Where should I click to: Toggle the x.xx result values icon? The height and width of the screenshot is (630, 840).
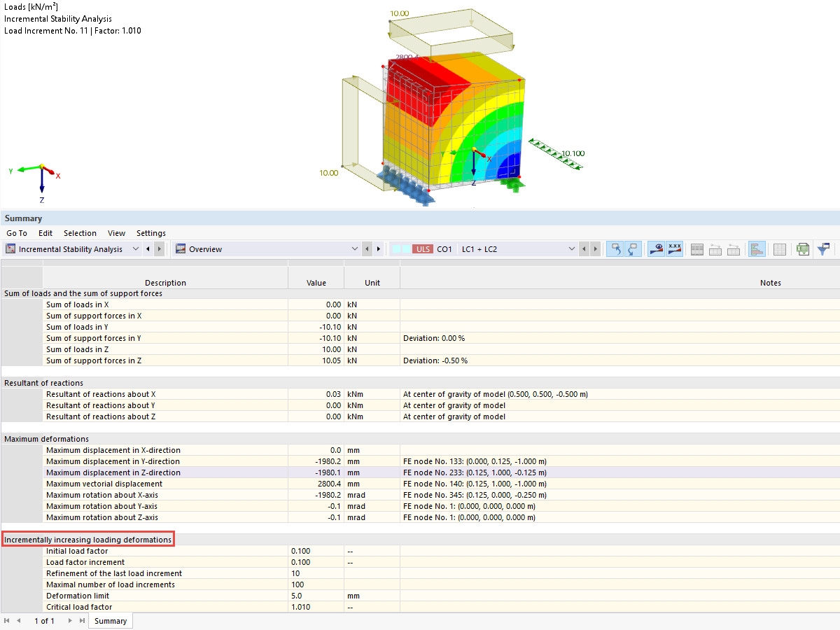[674, 249]
